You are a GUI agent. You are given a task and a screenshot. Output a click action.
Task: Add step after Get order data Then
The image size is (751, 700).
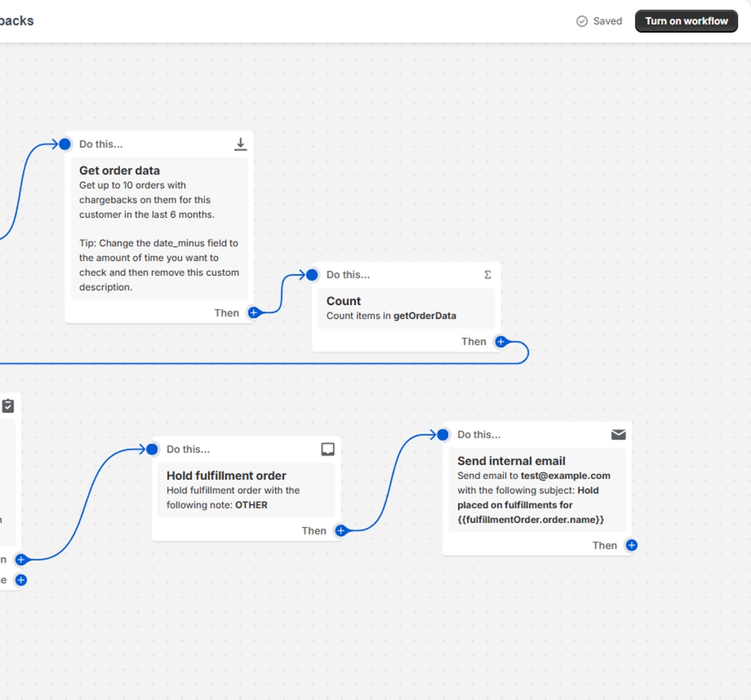254,313
